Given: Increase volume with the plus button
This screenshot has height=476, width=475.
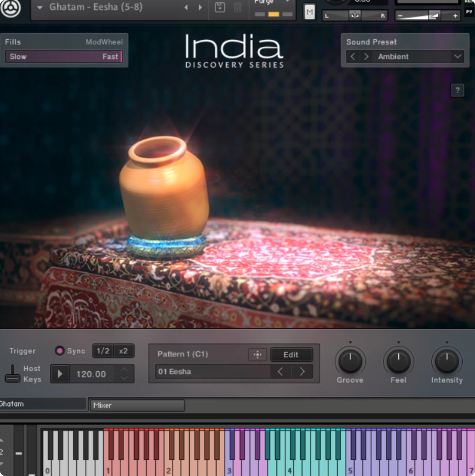Looking at the screenshot, I should [x=455, y=16].
